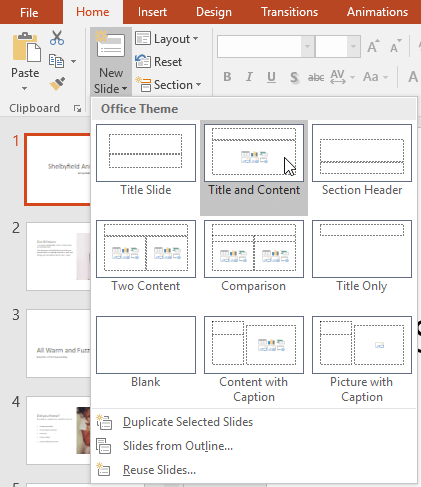Choose the Title Only layout
The width and height of the screenshot is (421, 487).
click(x=362, y=257)
